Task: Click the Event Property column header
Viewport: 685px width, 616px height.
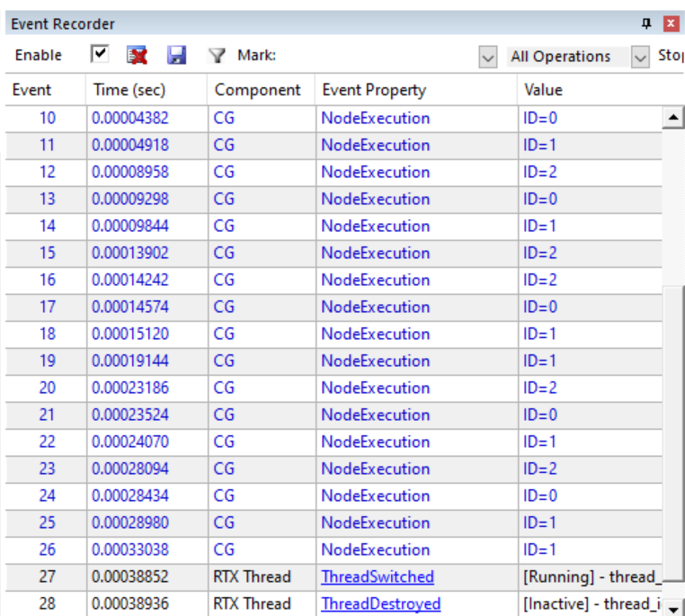Action: coord(374,90)
